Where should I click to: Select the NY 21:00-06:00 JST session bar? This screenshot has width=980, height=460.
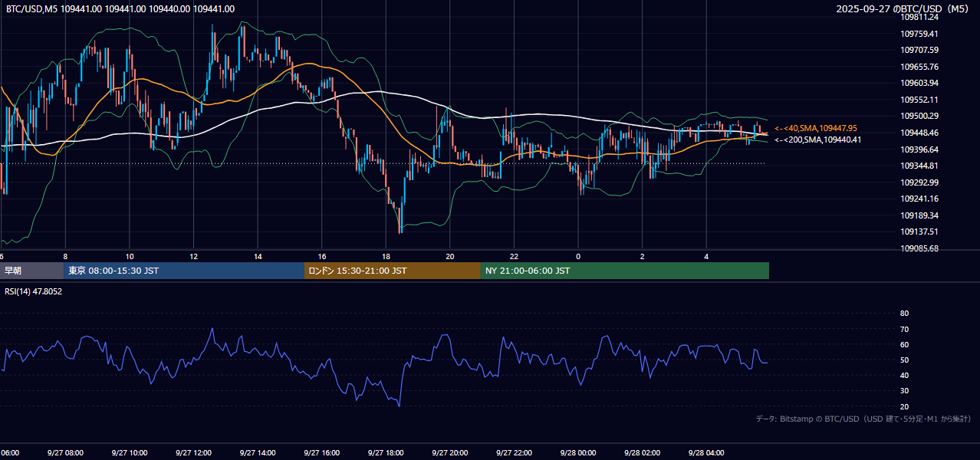625,271
